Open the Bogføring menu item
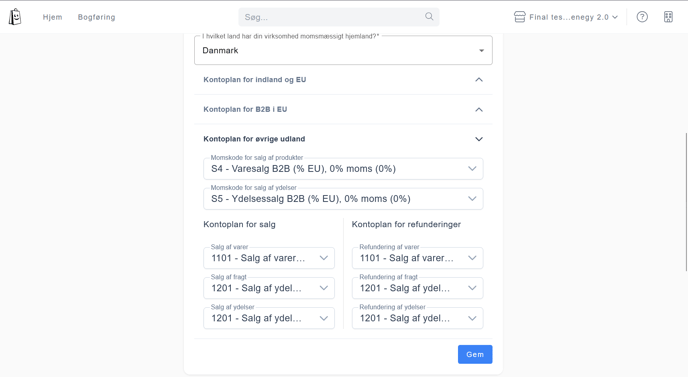The image size is (688, 377). click(x=97, y=17)
